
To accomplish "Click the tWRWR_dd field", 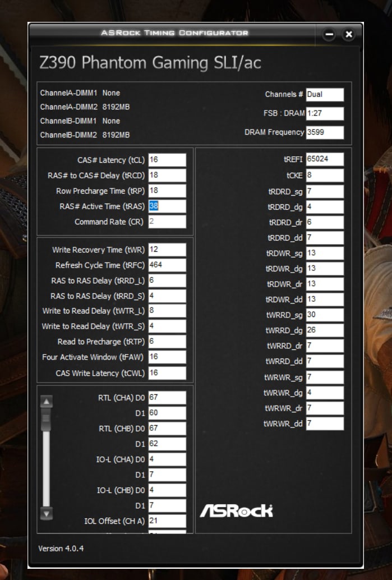I will (x=325, y=424).
